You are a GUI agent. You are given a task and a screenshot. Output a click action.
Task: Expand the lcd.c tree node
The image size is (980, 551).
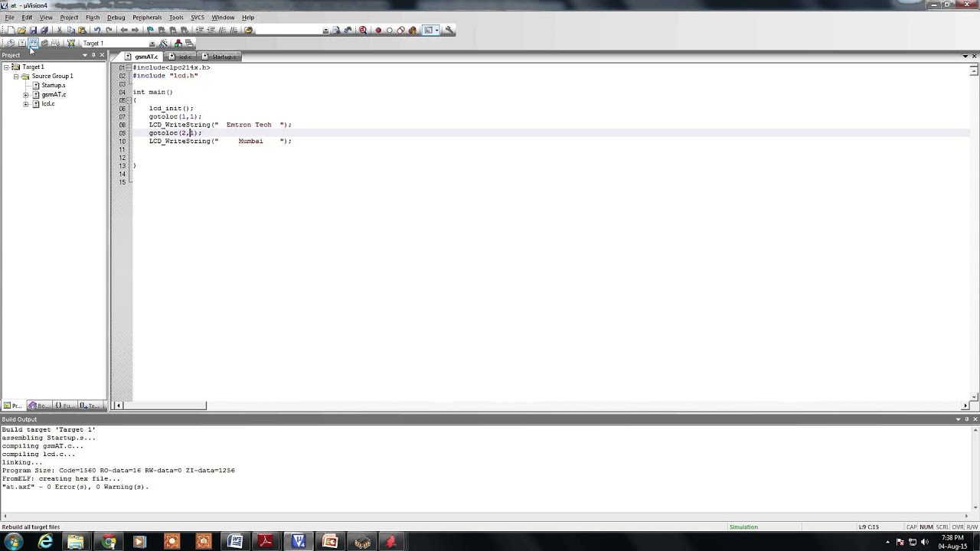[x=26, y=104]
